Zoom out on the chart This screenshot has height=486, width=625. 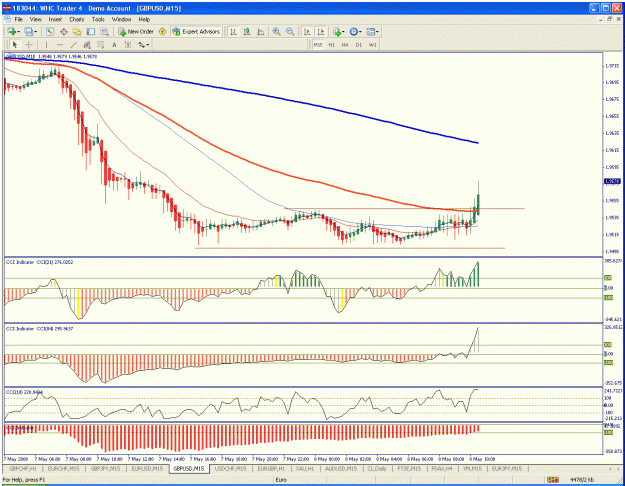click(x=290, y=31)
